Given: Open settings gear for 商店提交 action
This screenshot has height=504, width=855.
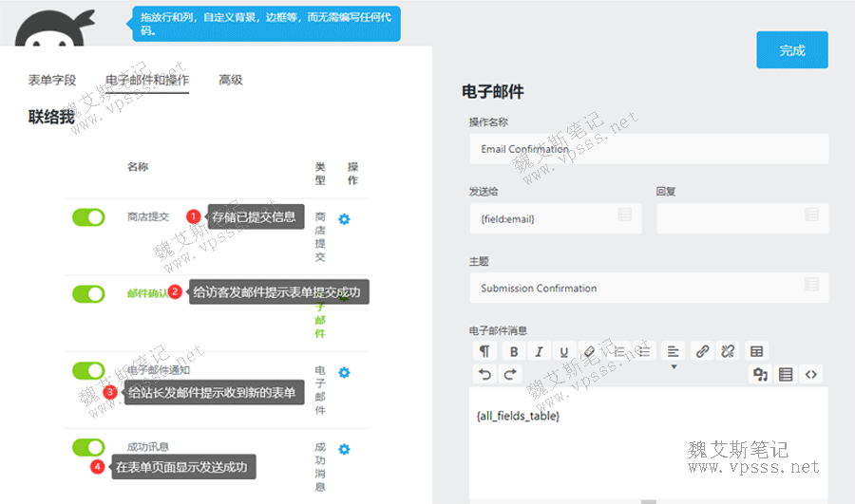Looking at the screenshot, I should [x=344, y=219].
